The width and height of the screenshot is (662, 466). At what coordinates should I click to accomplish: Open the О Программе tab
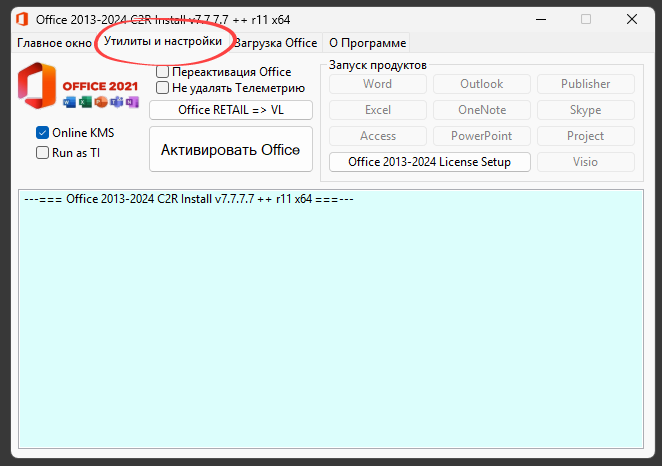pyautogui.click(x=367, y=43)
